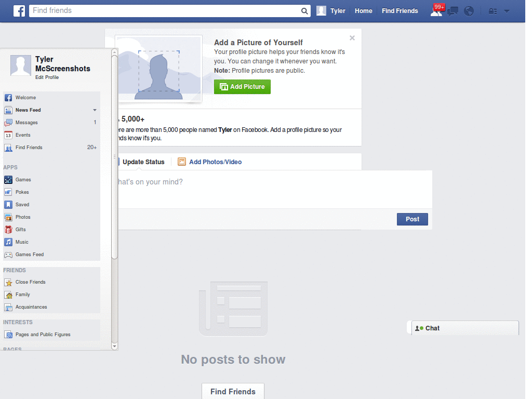Click the News Feed sidebar icon

(8, 110)
